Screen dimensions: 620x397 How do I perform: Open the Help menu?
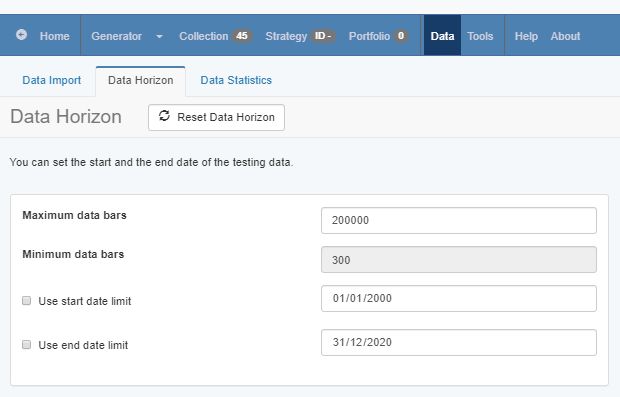click(526, 36)
